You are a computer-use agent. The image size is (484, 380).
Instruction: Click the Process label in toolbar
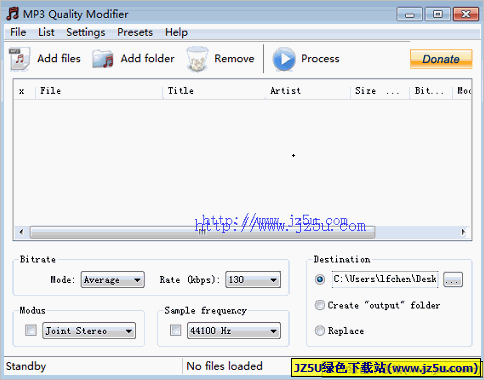pos(320,59)
